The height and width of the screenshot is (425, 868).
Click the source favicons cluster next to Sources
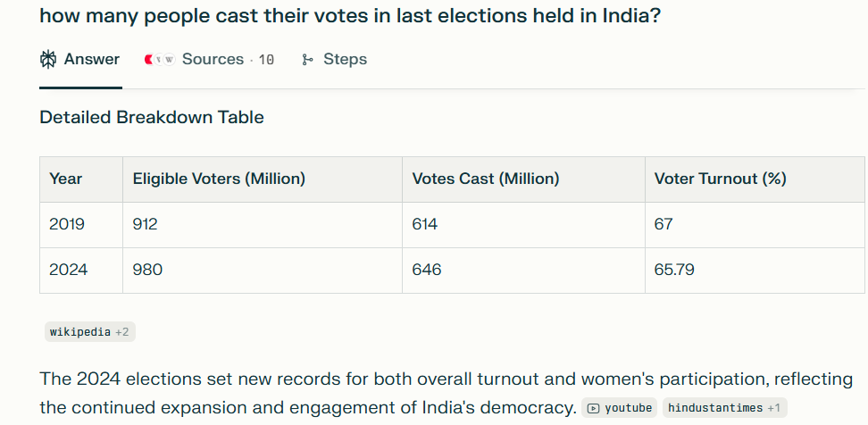158,60
